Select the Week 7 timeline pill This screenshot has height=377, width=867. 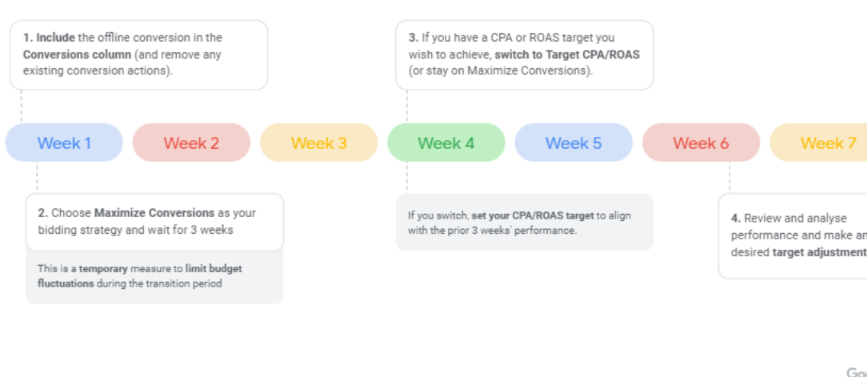coord(818,143)
